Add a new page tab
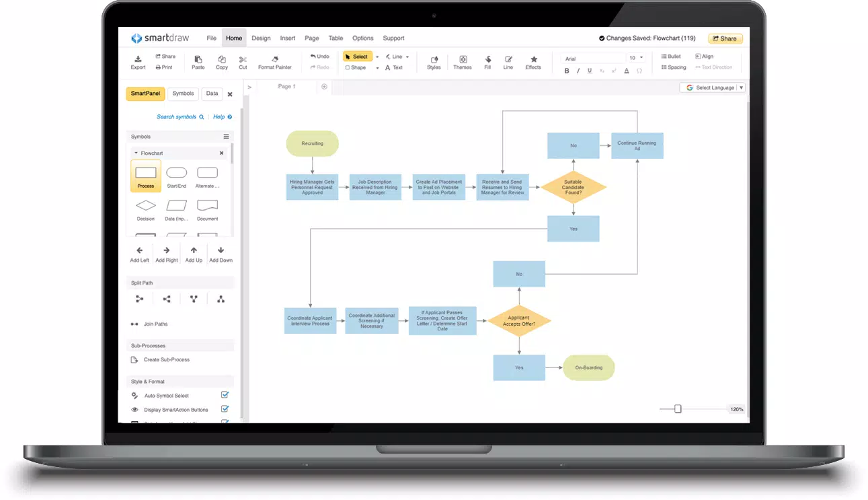 324,86
